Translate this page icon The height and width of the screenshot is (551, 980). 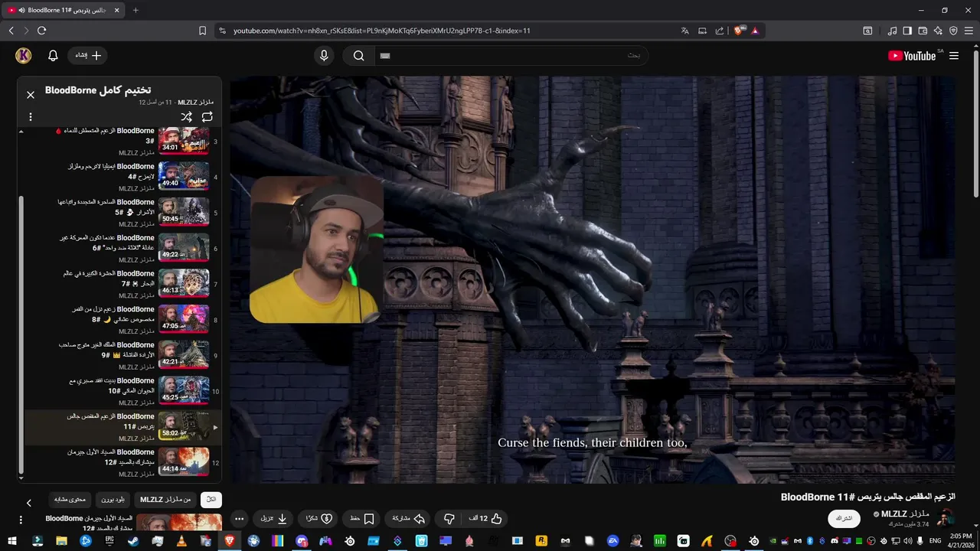(x=685, y=31)
